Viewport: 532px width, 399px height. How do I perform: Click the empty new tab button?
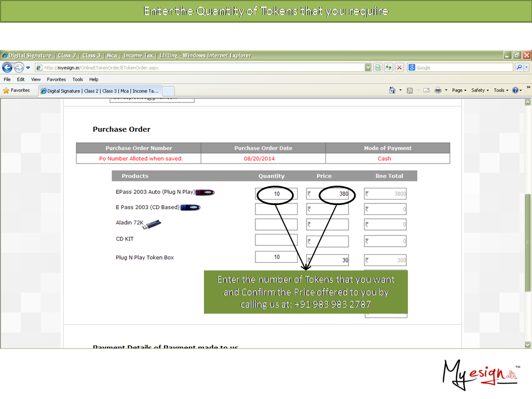pos(168,91)
